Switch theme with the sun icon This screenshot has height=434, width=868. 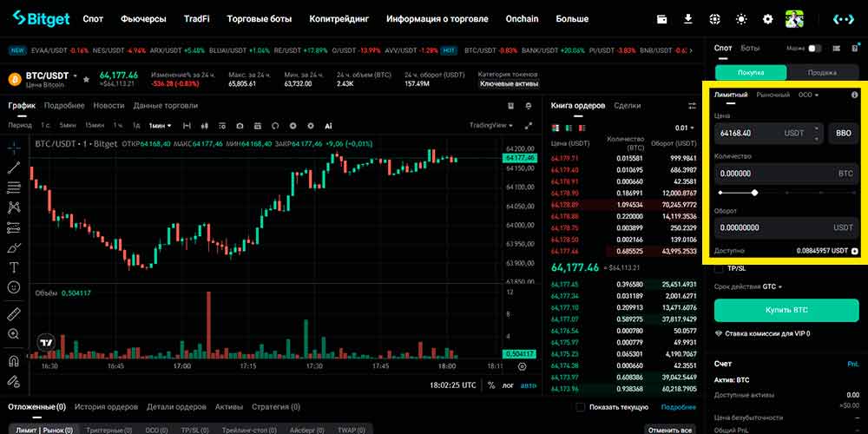(741, 19)
